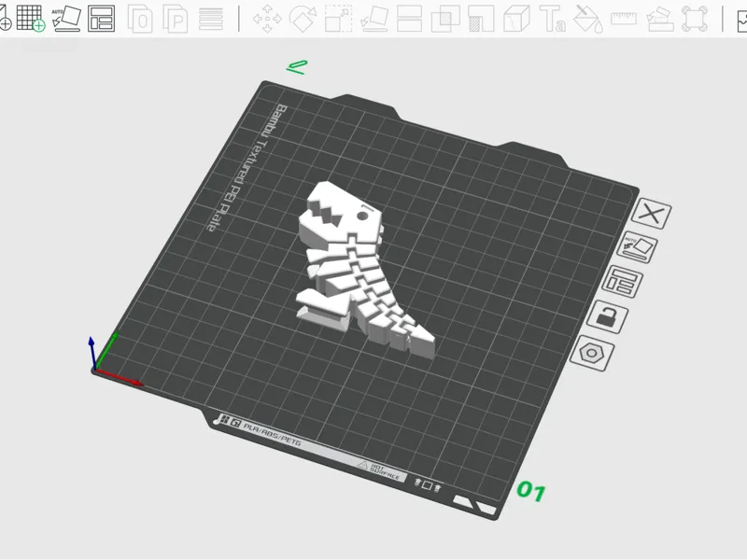Select the Rotate tool
This screenshot has height=560, width=747.
click(x=303, y=19)
